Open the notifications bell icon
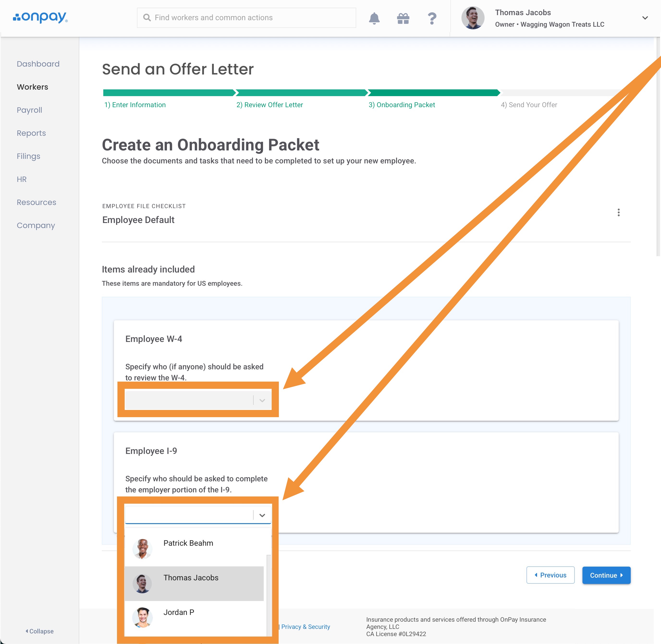Screen dimensions: 661x644 374,18
